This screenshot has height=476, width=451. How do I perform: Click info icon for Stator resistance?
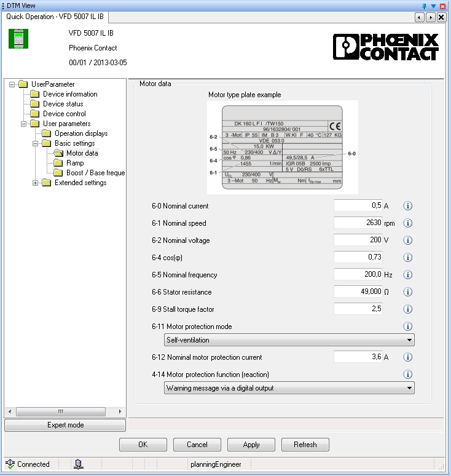407,292
